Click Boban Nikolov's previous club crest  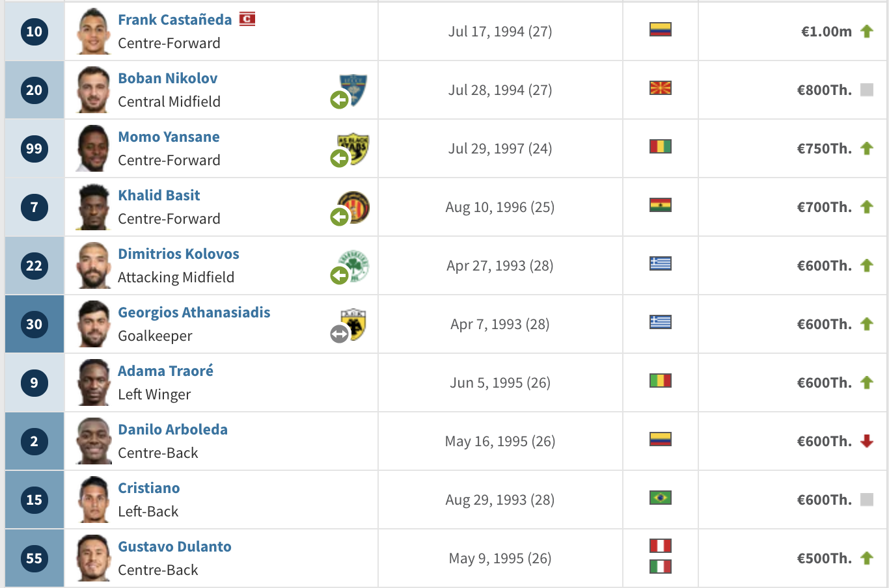point(353,90)
